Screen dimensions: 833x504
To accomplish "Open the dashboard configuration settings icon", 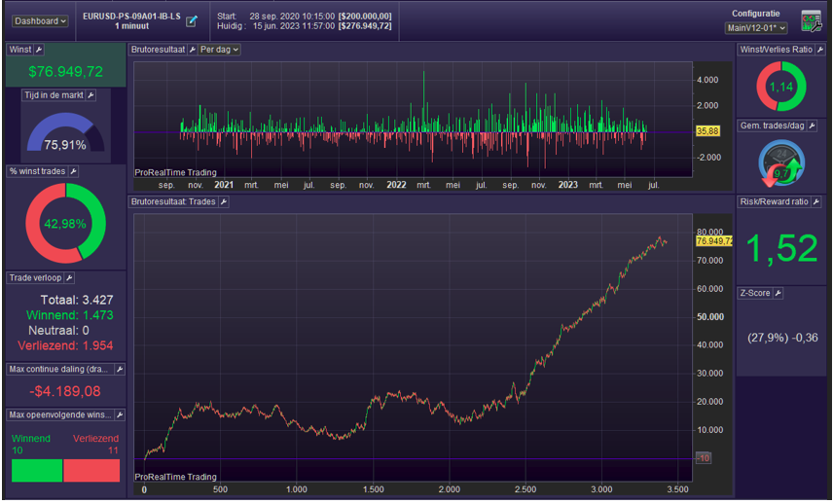I will pos(810,20).
